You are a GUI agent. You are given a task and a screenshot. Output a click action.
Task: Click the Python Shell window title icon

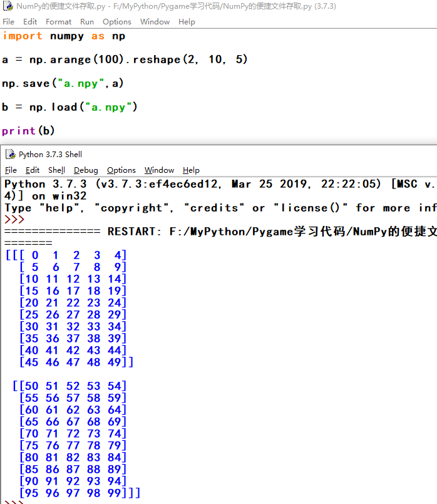11,154
